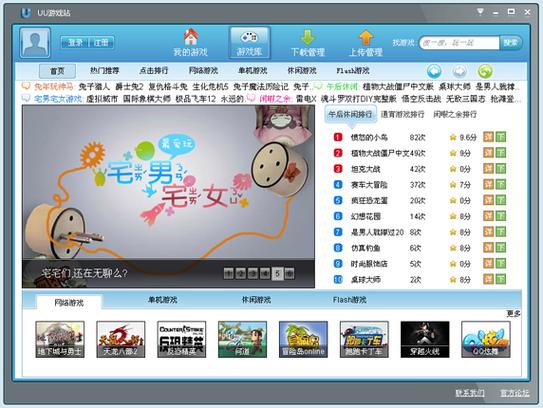
Task: Click the UU logo in title bar
Action: click(26, 13)
